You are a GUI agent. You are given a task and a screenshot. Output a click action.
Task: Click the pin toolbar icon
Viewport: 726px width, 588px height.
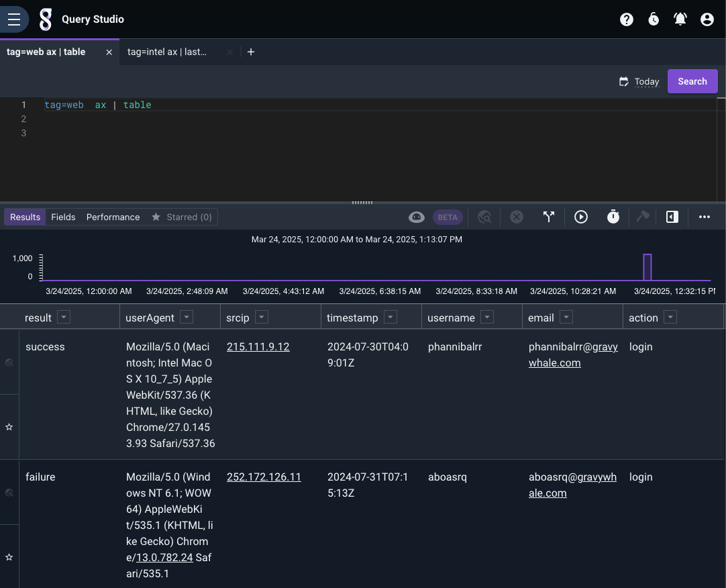click(x=643, y=216)
